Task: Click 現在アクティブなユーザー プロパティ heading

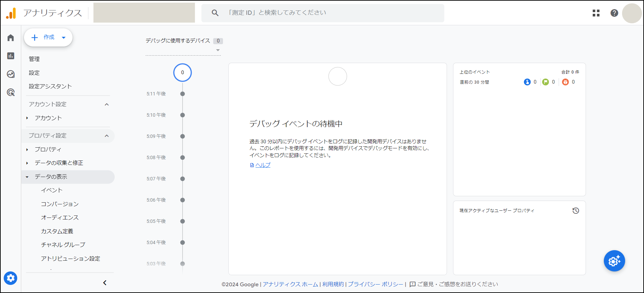Action: coord(497,211)
